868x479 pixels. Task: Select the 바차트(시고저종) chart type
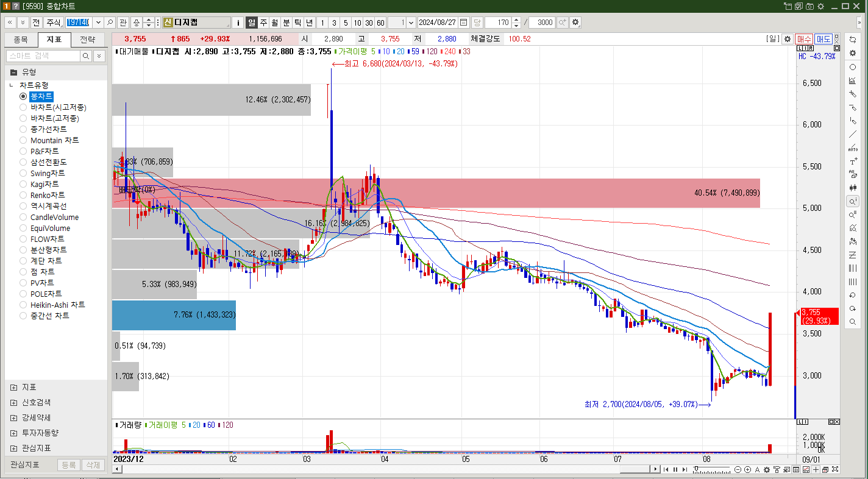click(x=58, y=107)
